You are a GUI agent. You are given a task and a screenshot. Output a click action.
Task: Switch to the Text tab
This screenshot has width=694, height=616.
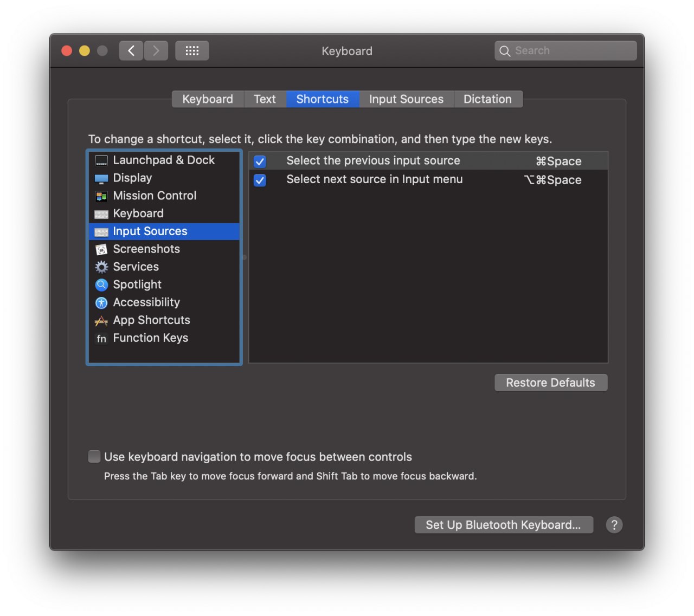[x=265, y=99]
